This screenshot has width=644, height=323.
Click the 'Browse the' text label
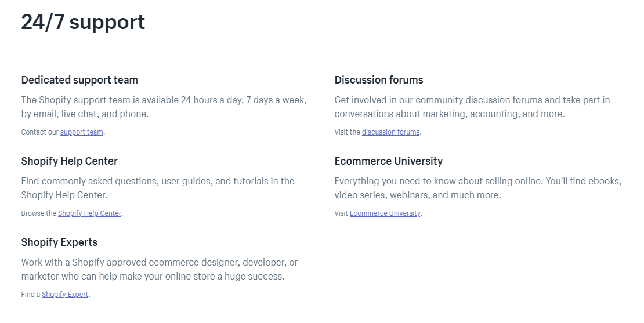point(39,213)
